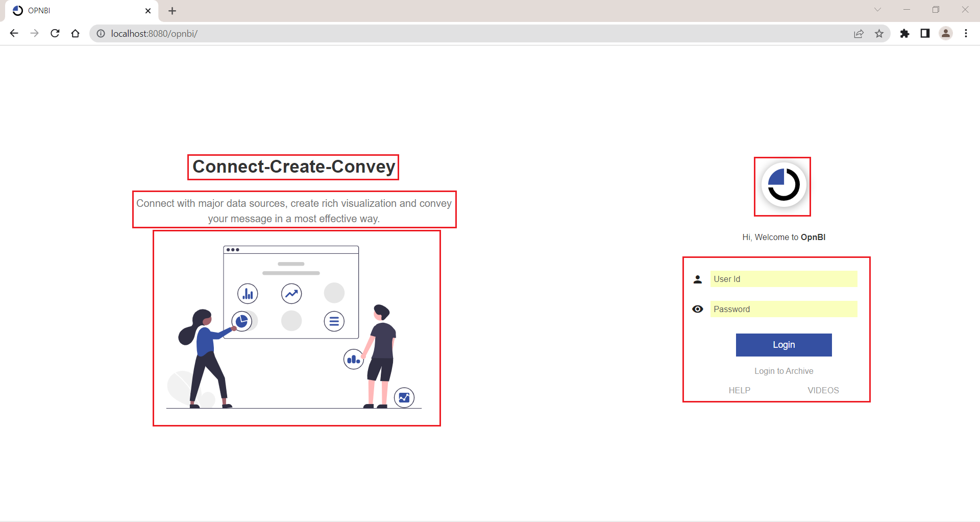Bookmark this page with the star icon
The image size is (980, 522).
[879, 34]
